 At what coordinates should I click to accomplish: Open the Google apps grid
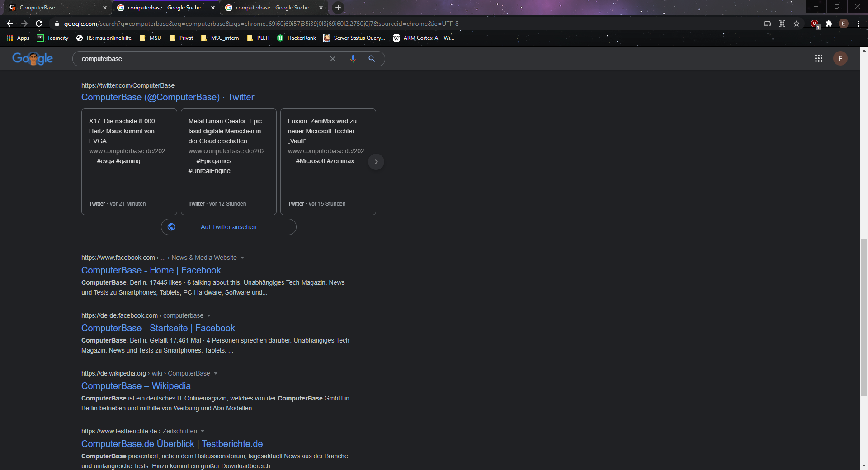pyautogui.click(x=819, y=58)
